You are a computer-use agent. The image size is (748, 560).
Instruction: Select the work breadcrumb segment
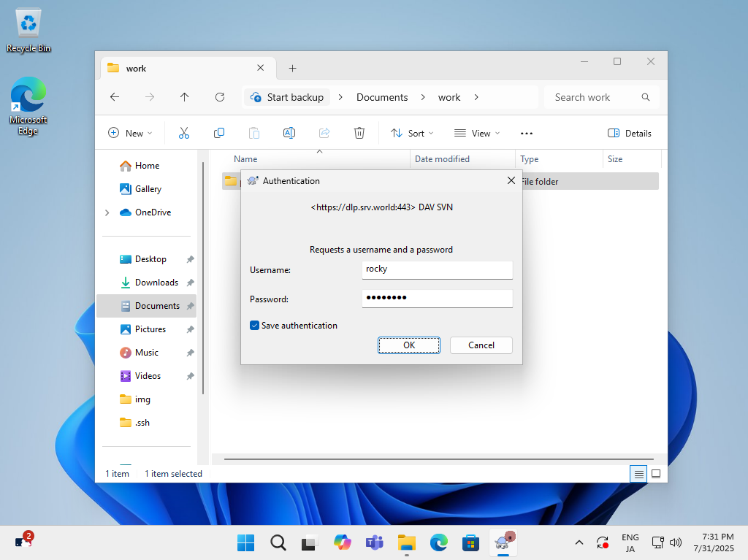449,97
